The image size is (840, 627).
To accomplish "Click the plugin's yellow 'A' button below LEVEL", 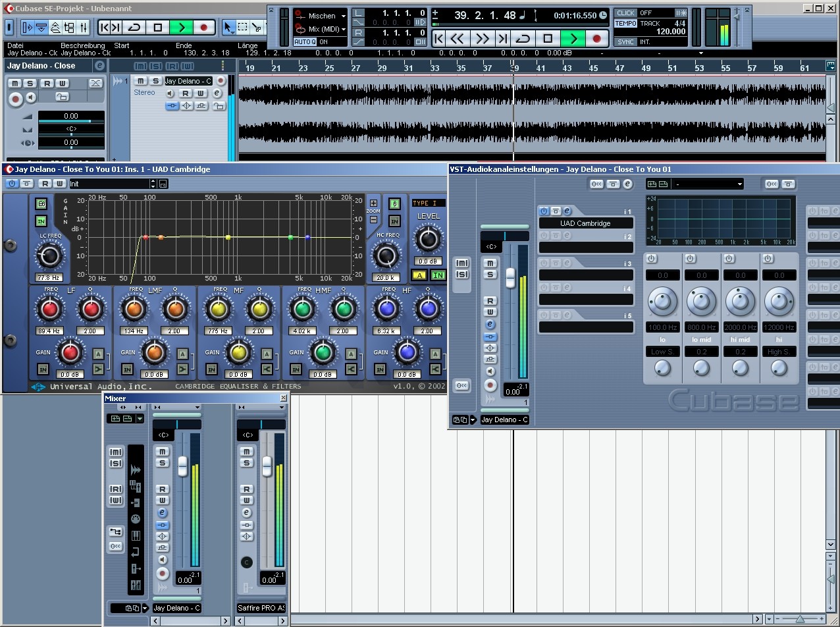I will point(419,275).
